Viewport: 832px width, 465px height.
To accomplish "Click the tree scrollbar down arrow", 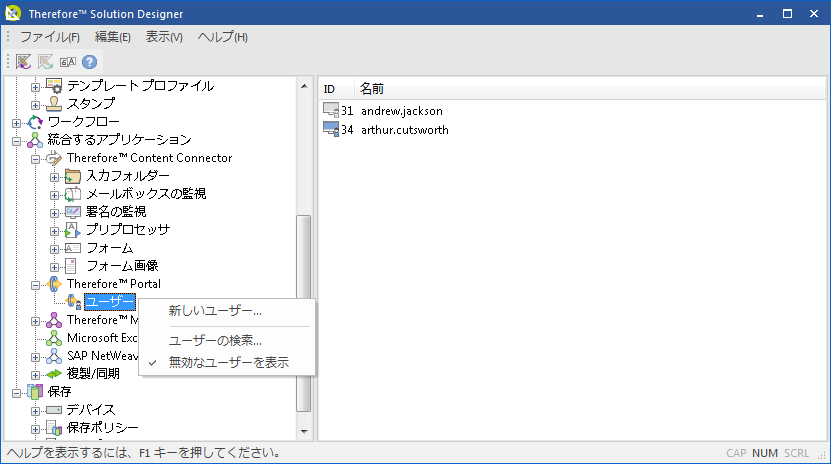I will pos(304,432).
